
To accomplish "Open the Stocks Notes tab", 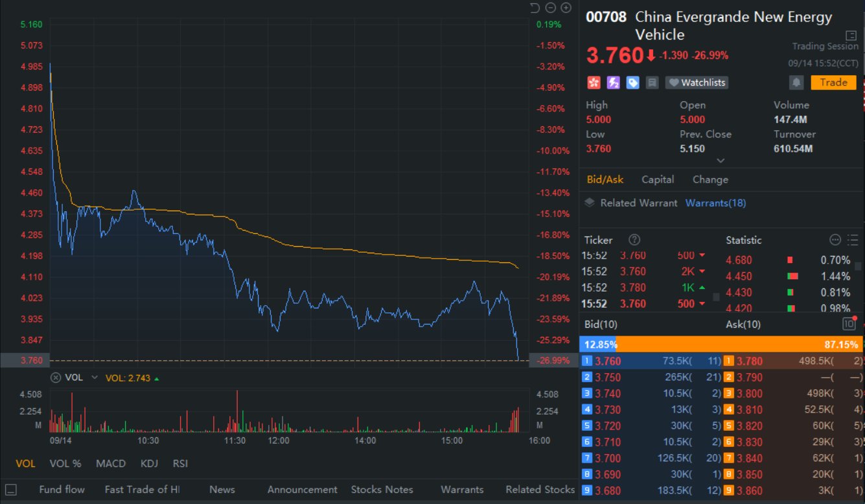I will 382,490.
